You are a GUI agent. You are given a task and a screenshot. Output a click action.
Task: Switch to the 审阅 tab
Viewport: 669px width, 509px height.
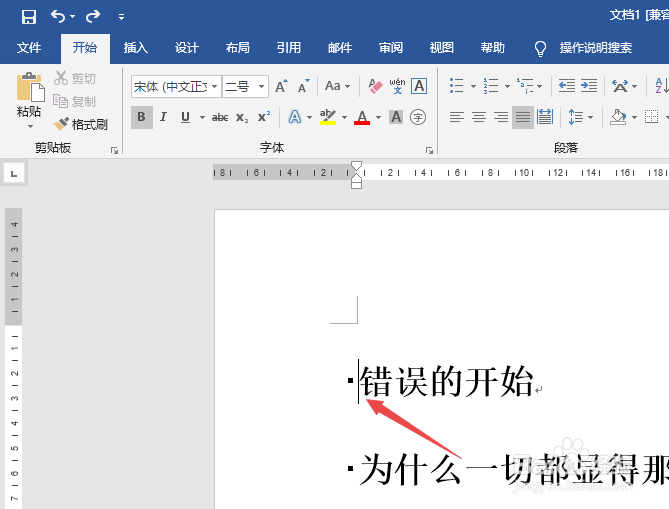point(391,47)
